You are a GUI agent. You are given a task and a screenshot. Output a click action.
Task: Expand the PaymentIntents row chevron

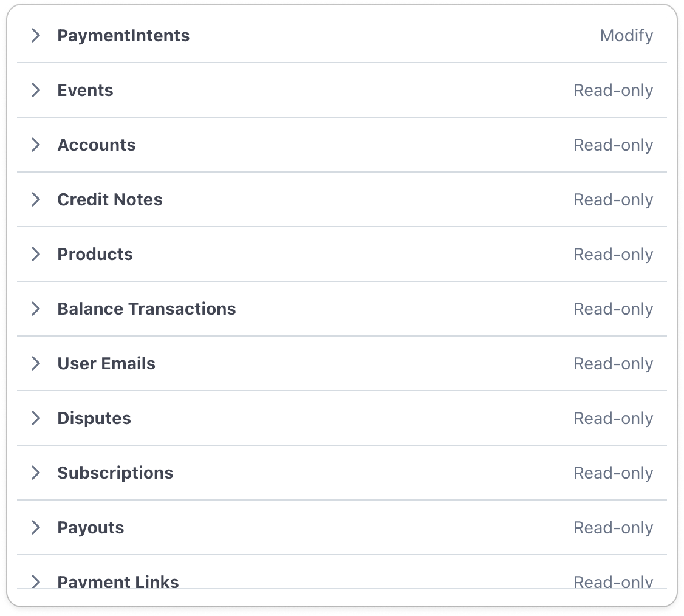click(x=36, y=35)
